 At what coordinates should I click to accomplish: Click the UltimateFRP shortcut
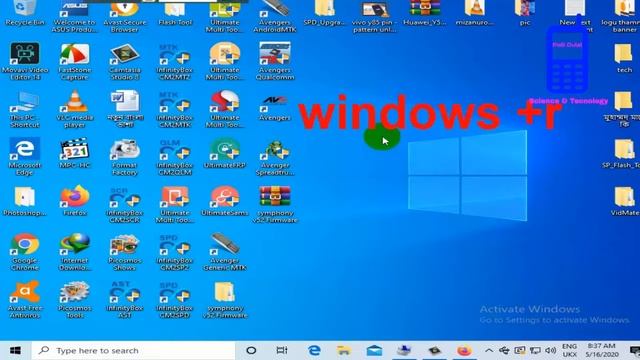coord(224,153)
